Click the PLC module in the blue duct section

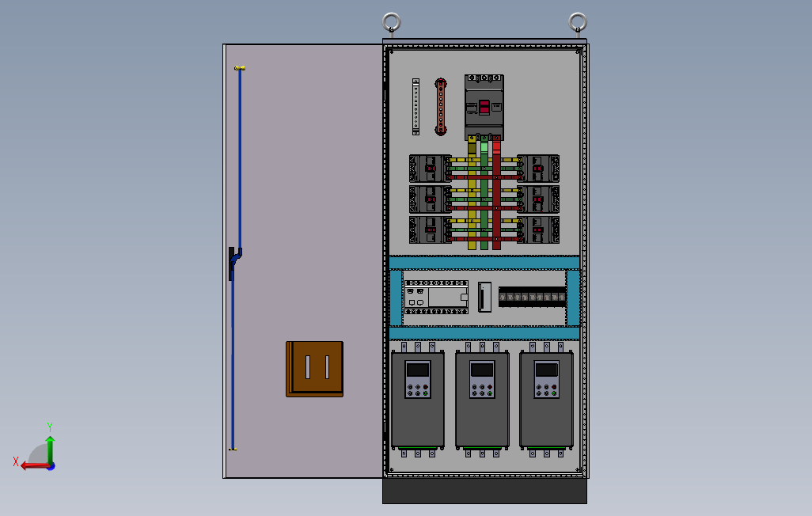coord(437,298)
